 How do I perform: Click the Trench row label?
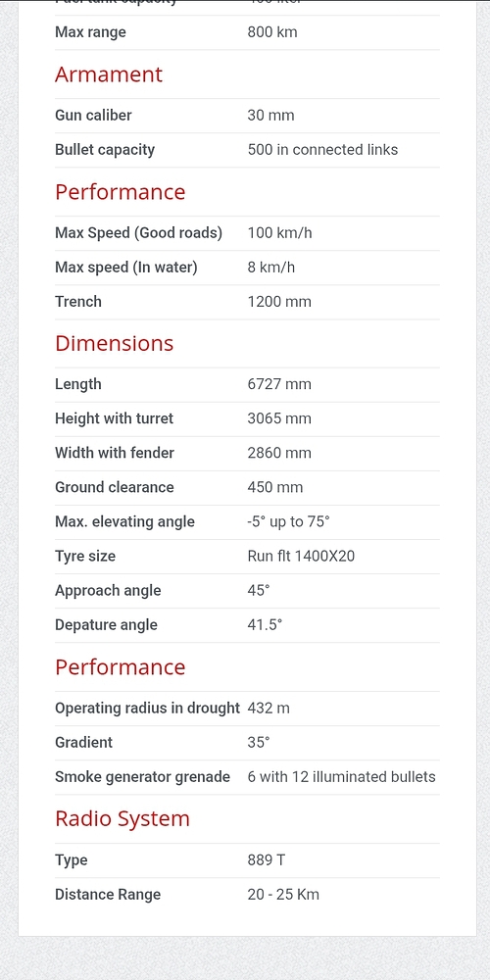point(78,301)
